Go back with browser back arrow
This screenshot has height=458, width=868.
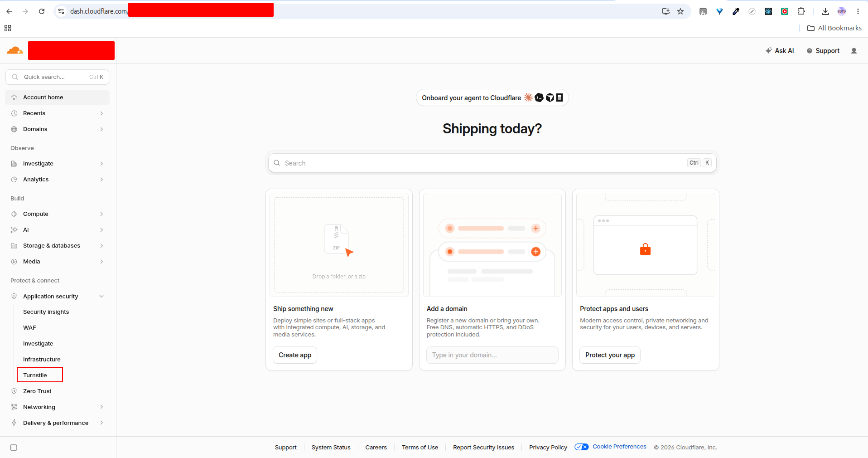click(x=9, y=11)
